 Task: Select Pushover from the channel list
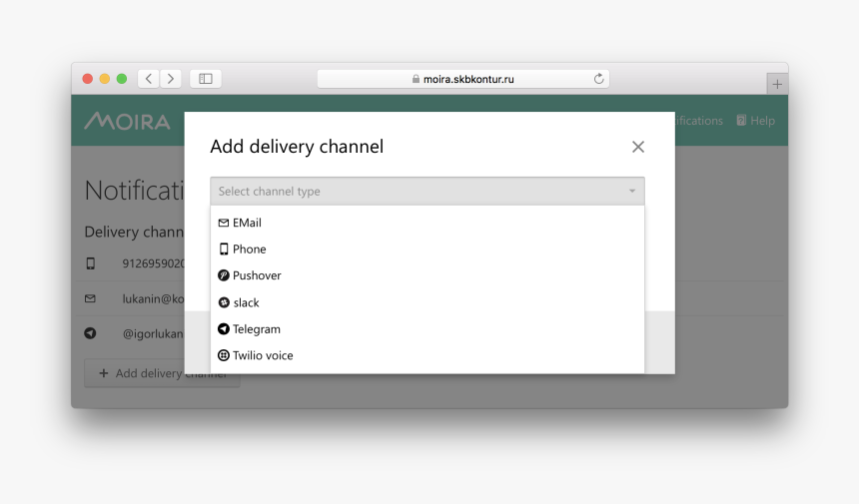click(x=428, y=275)
